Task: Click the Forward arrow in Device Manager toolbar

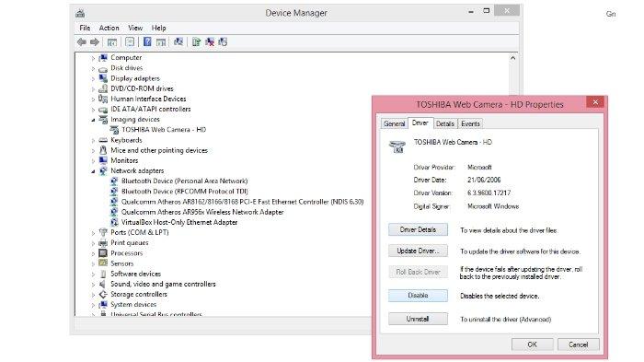Action: 95,42
